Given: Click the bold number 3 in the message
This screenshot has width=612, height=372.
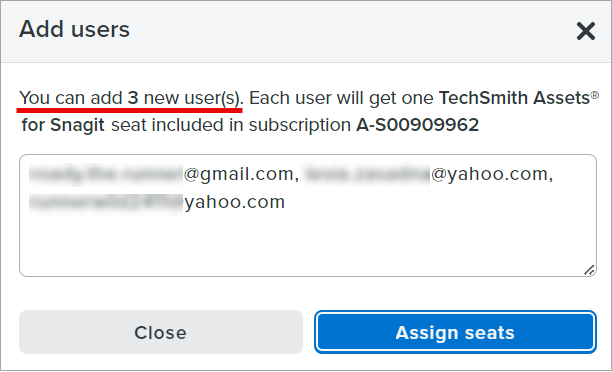Looking at the screenshot, I should coord(133,98).
